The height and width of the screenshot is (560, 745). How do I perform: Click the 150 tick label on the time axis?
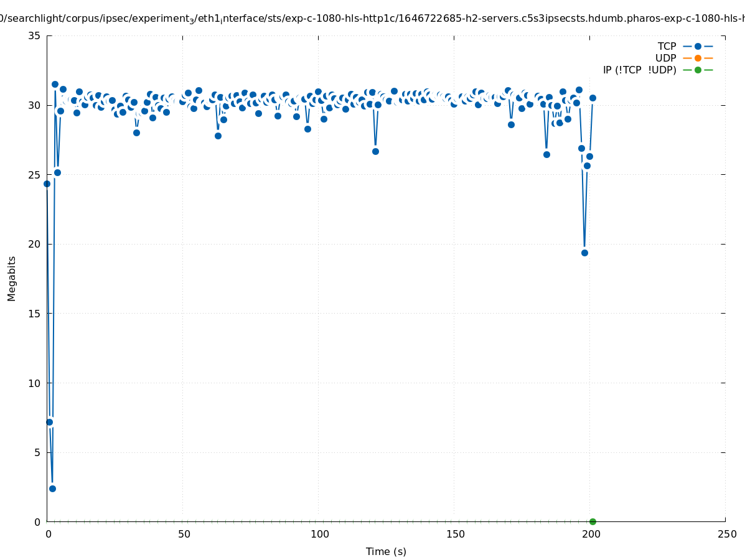click(455, 534)
